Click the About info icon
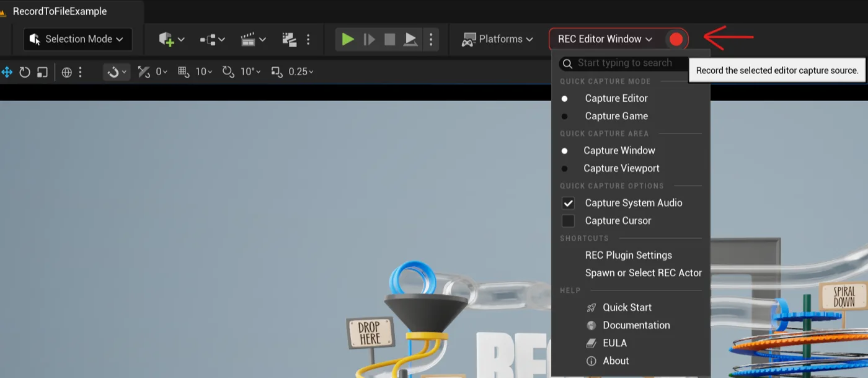The width and height of the screenshot is (868, 378). coord(591,361)
